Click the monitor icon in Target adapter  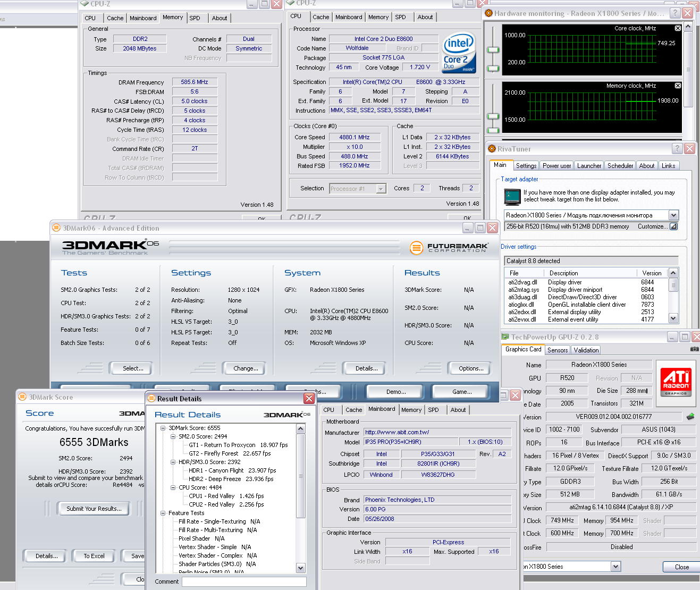(512, 197)
